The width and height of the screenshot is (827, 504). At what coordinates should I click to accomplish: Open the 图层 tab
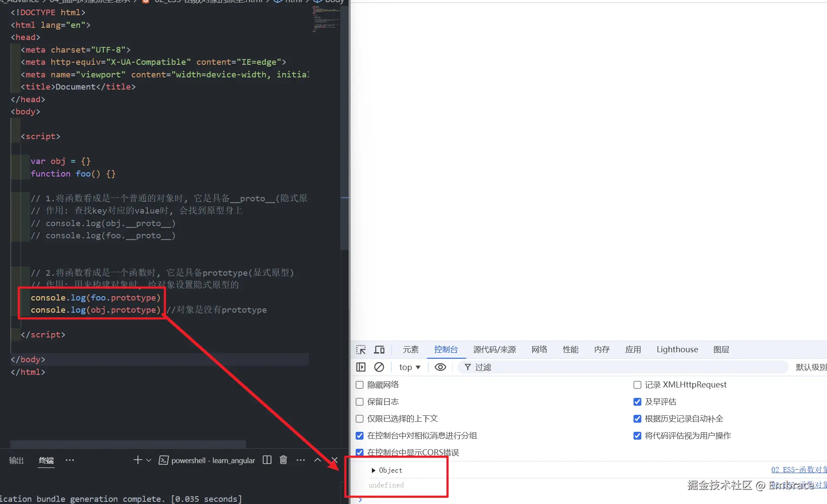721,350
